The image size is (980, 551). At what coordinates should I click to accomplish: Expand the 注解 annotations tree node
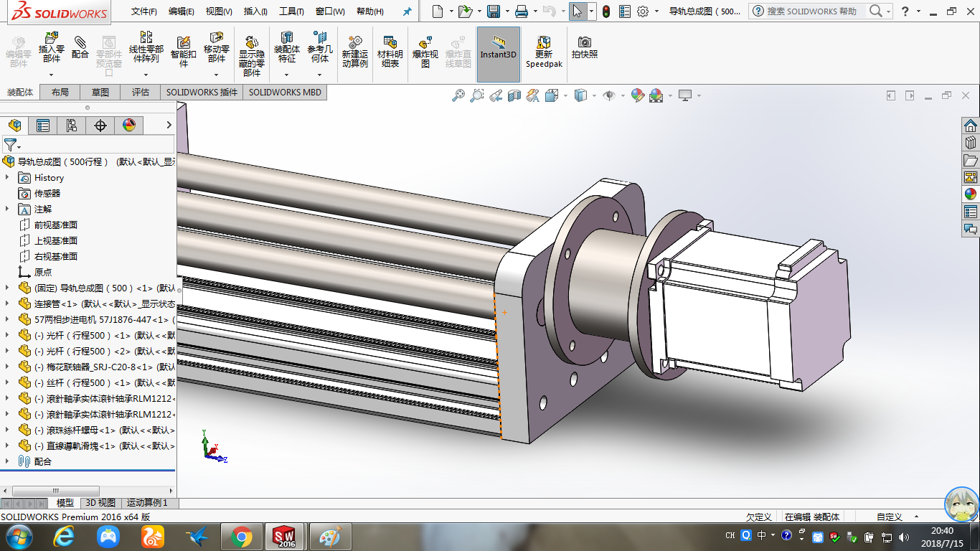pos(7,209)
